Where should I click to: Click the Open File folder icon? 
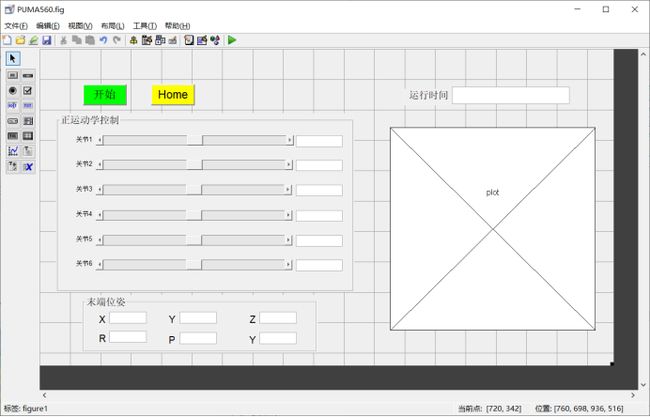pos(20,40)
